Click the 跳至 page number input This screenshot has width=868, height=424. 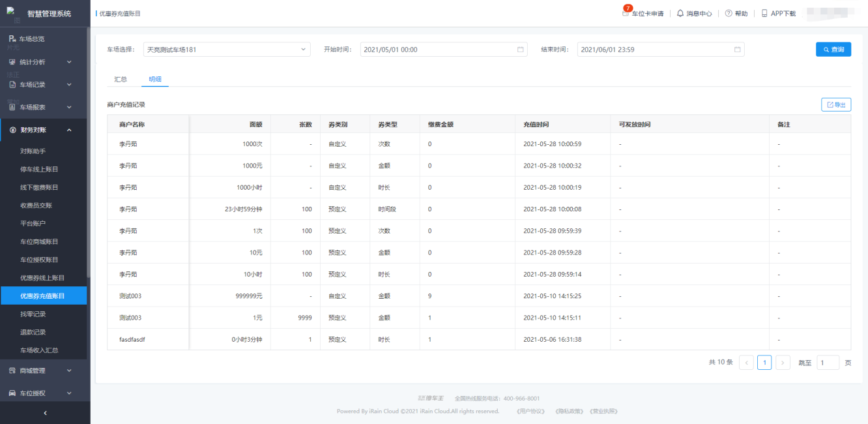point(828,363)
